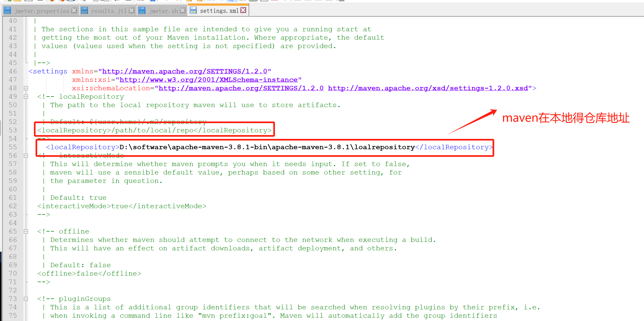Close the jmeter.properties tab
This screenshot has height=321, width=644.
74,10
